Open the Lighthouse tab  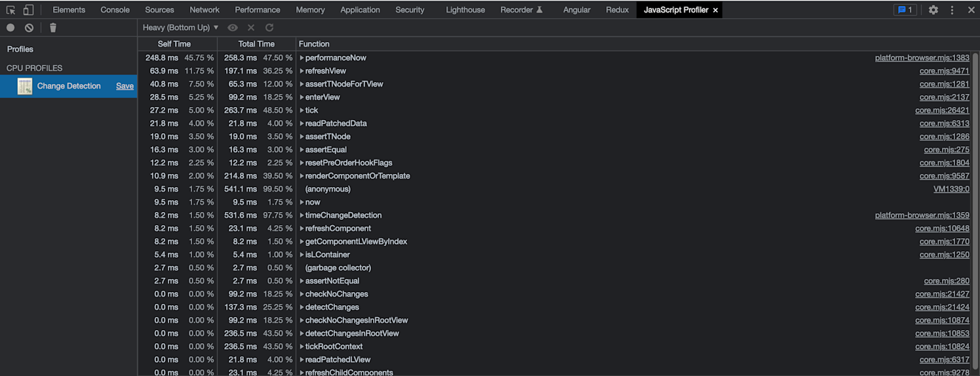[465, 10]
